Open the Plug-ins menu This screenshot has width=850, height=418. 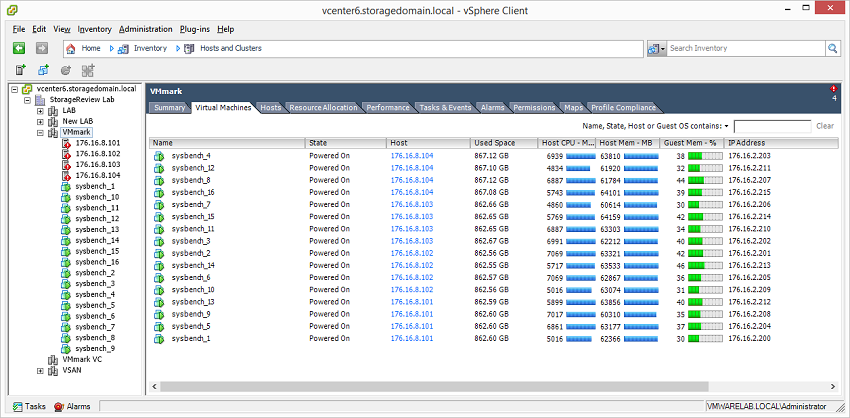click(x=195, y=29)
